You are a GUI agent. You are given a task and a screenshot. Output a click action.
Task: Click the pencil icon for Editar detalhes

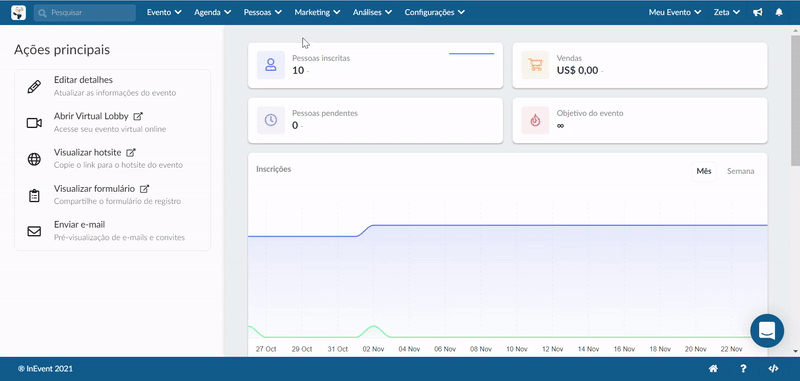pos(34,87)
